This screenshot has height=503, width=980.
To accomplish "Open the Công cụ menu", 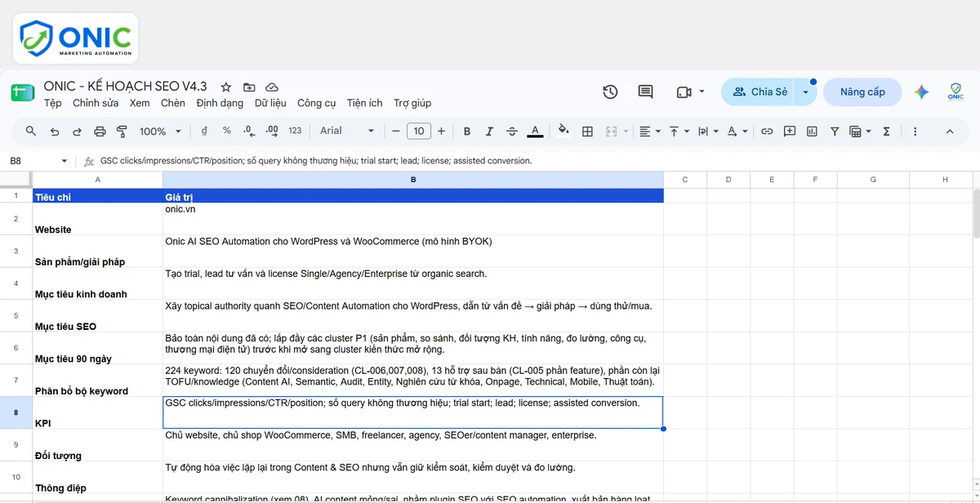I will point(317,103).
